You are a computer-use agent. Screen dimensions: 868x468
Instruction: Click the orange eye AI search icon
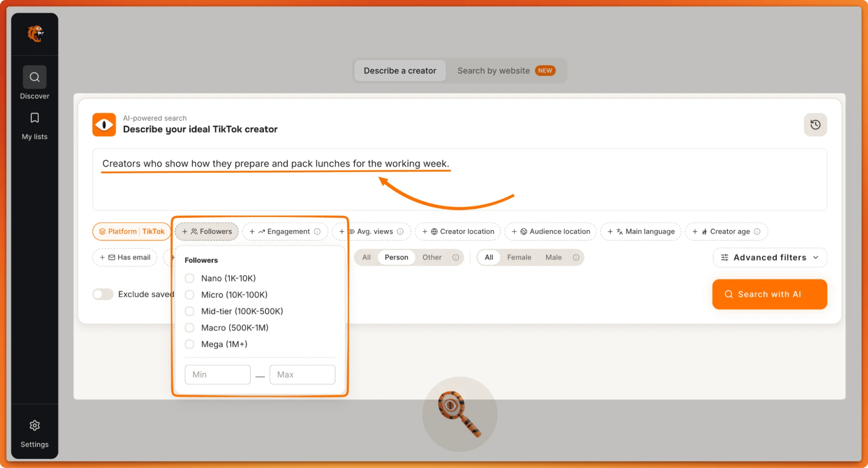[x=104, y=125]
